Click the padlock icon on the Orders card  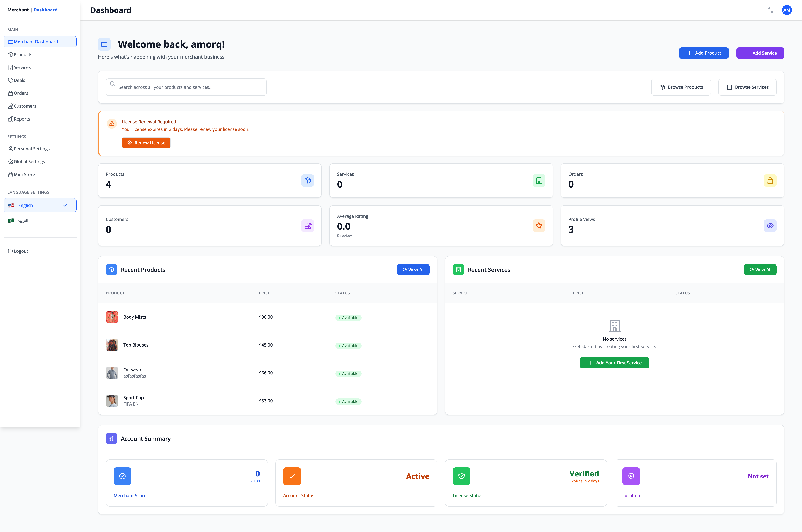tap(770, 180)
